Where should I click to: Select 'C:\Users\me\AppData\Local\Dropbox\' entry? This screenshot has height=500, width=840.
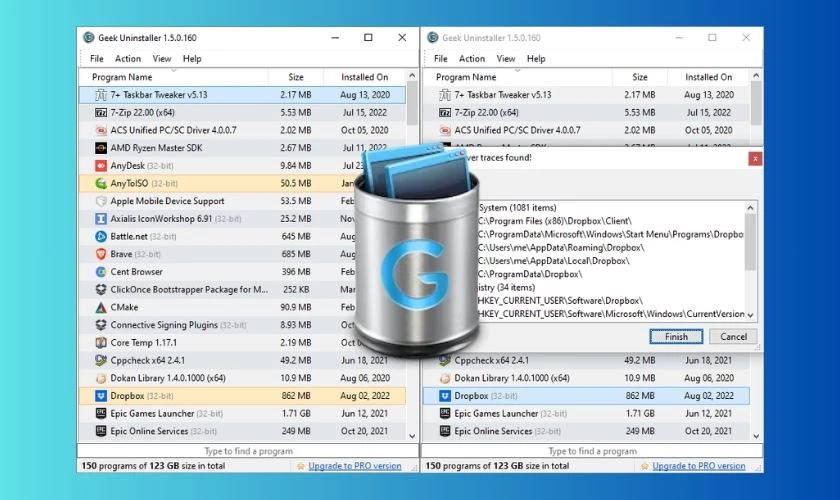[x=553, y=261]
